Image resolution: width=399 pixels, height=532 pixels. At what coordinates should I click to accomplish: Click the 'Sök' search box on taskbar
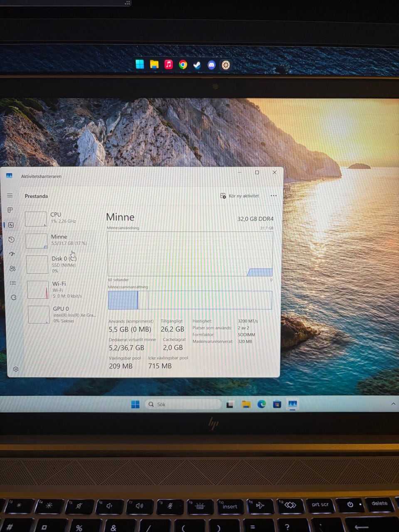pos(183,404)
